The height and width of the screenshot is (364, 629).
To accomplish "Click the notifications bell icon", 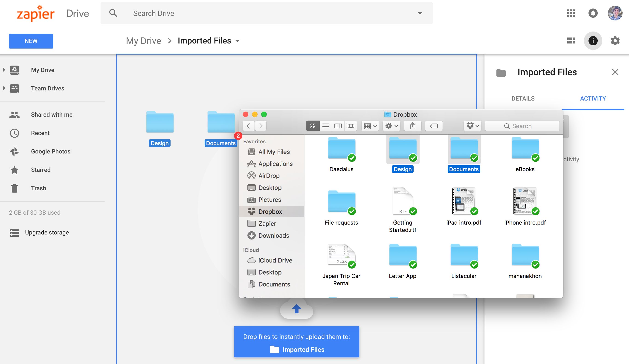I will 593,13.
